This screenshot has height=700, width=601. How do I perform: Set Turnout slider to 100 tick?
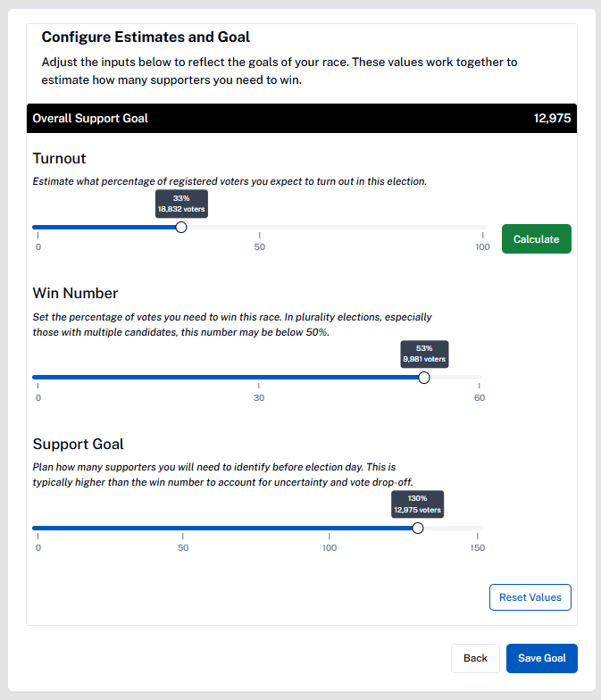[482, 228]
